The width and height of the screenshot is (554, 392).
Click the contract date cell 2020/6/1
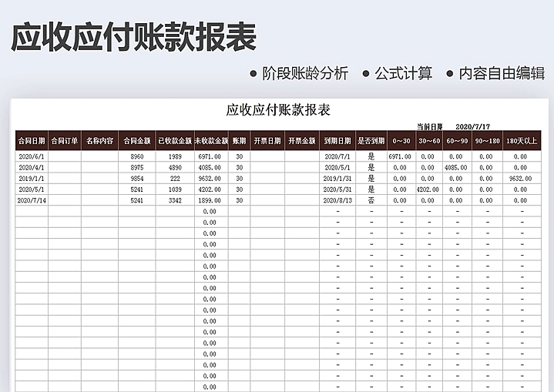pos(32,156)
